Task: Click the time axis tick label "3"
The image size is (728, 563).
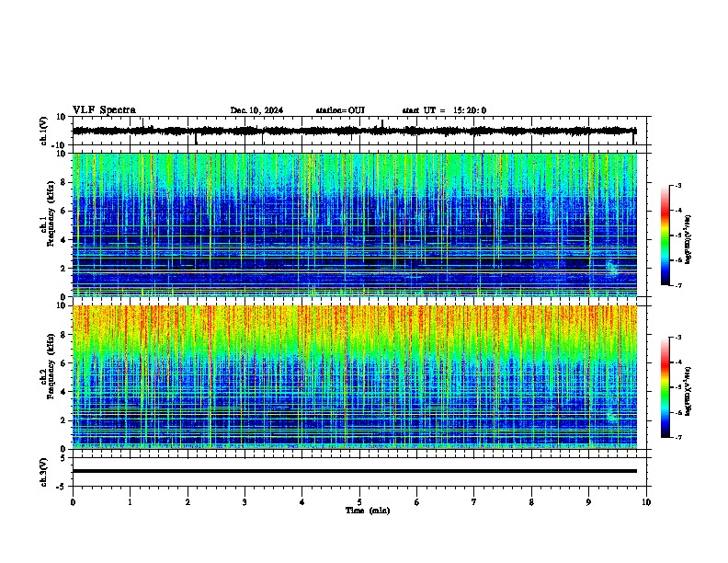Action: 245,502
